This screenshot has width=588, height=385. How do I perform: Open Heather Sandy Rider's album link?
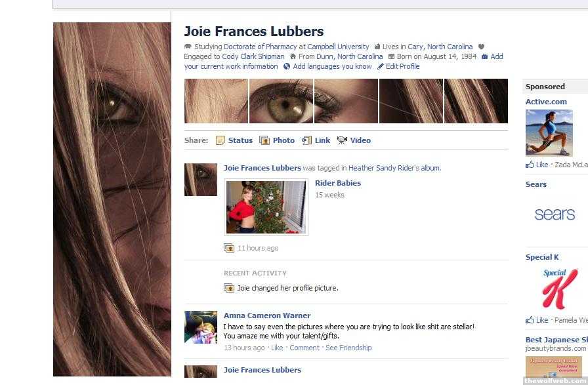(394, 168)
